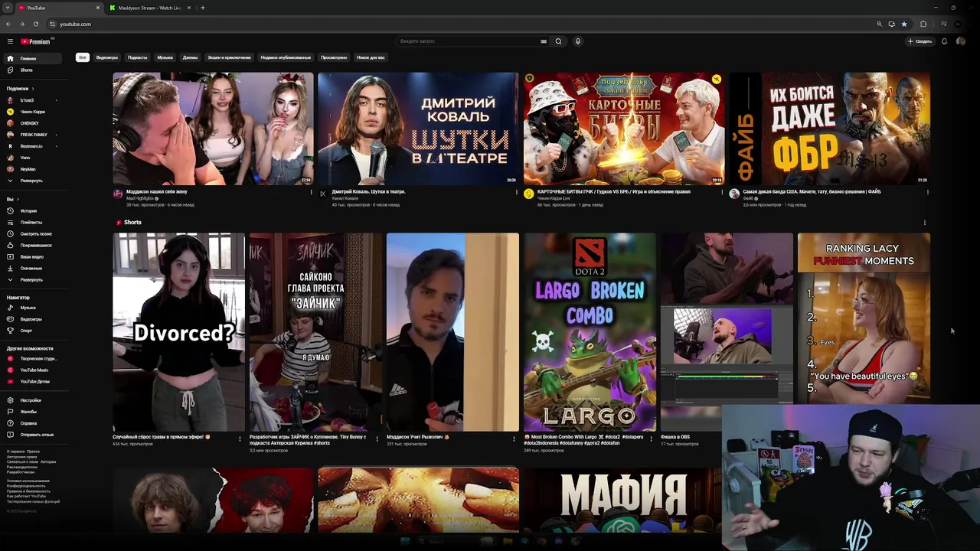Image resolution: width=980 pixels, height=551 pixels.
Task: Start voice search with the microphone
Action: pos(578,41)
